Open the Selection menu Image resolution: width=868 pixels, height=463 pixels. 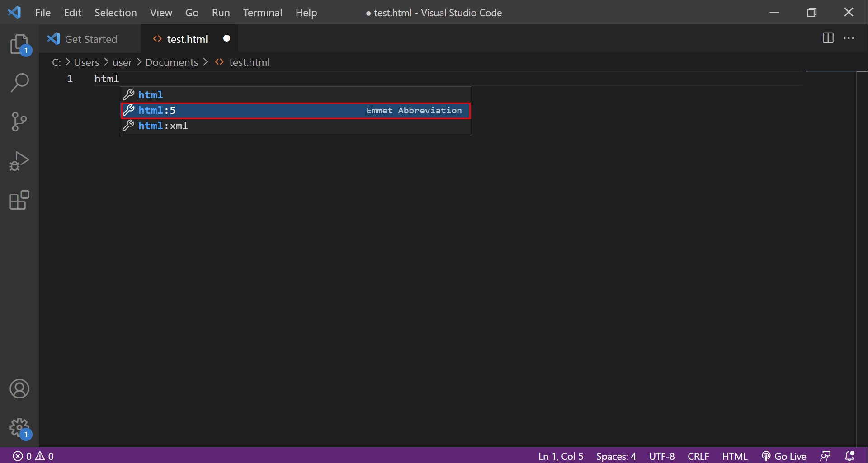115,13
